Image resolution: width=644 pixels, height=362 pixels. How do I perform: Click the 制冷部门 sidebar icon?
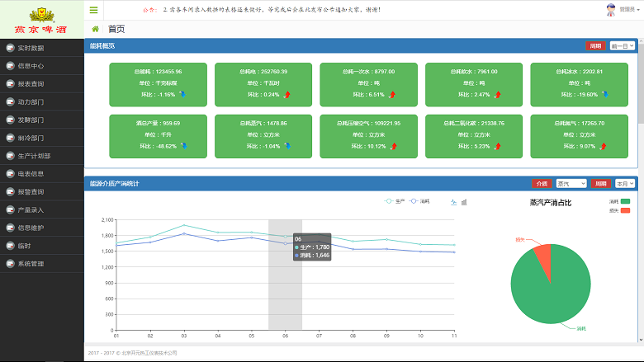pos(10,138)
